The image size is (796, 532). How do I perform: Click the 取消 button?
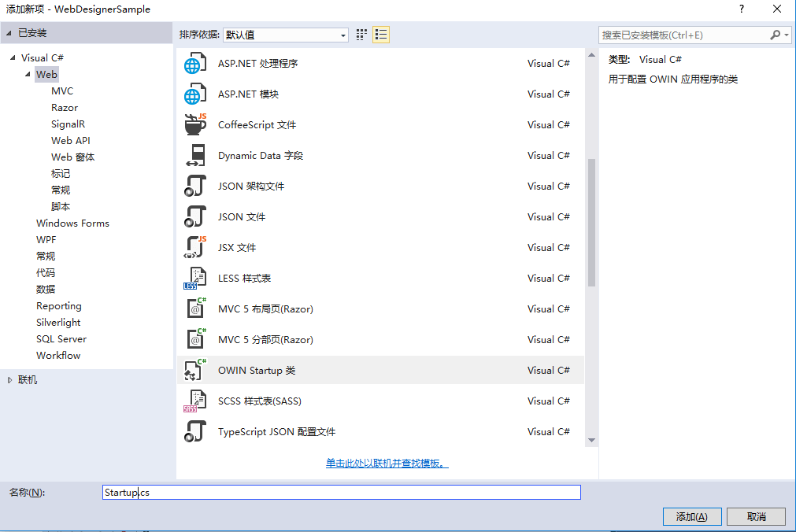(757, 517)
